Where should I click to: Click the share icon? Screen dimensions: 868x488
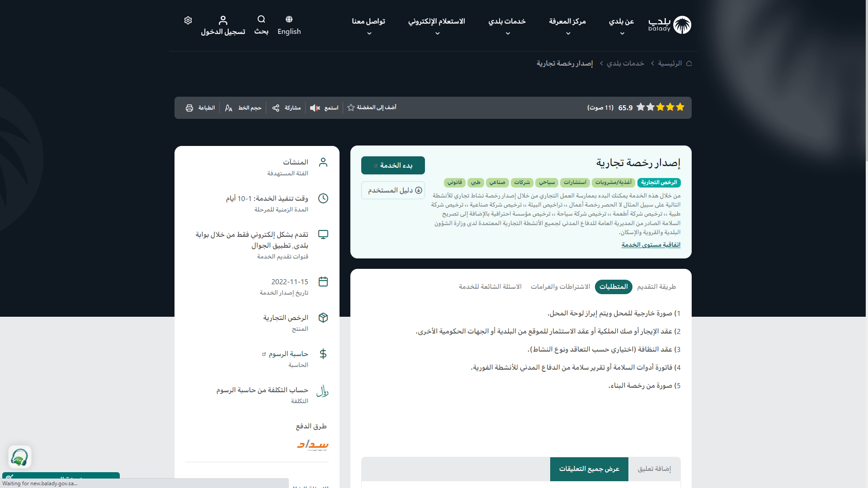[276, 108]
